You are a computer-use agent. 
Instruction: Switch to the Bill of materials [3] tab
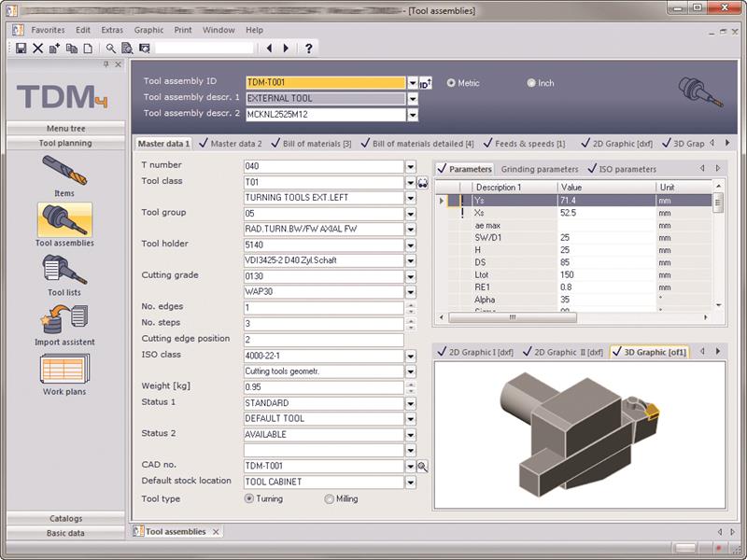click(x=311, y=144)
